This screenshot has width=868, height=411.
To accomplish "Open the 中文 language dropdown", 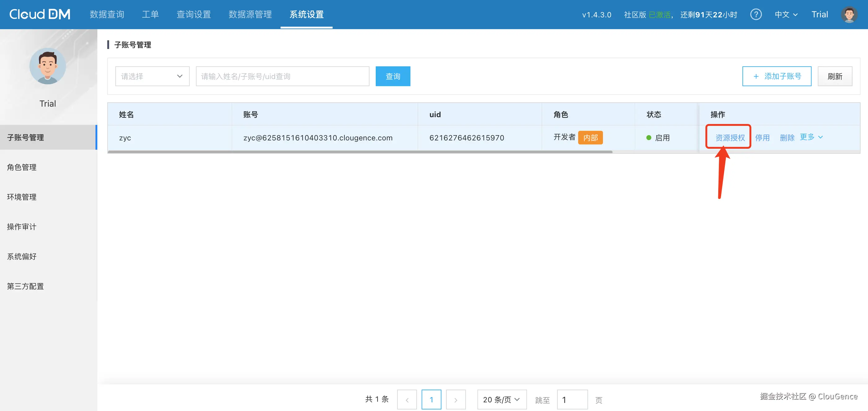I will (x=786, y=15).
